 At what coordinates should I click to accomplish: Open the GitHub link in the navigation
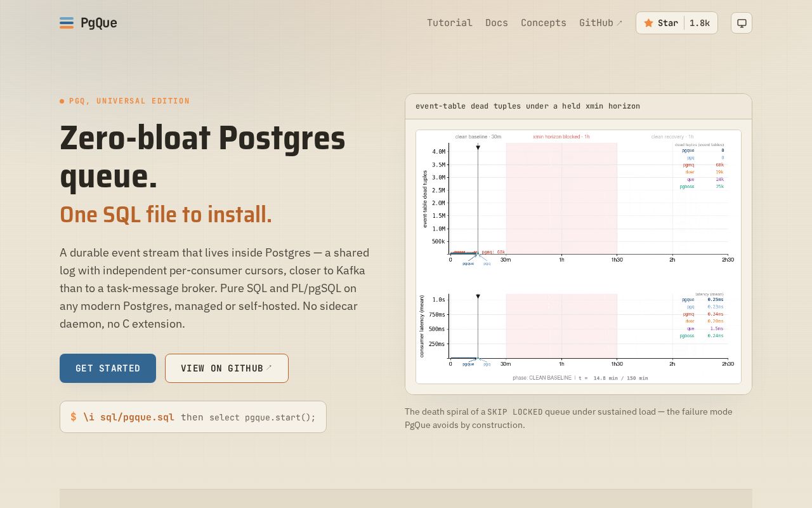click(x=601, y=23)
